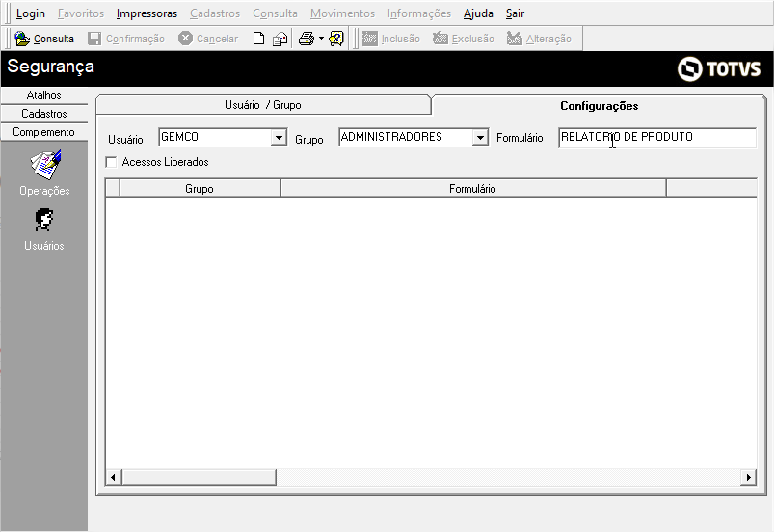This screenshot has width=774, height=532.
Task: Click the Cancelar toolbar button
Action: tap(208, 39)
